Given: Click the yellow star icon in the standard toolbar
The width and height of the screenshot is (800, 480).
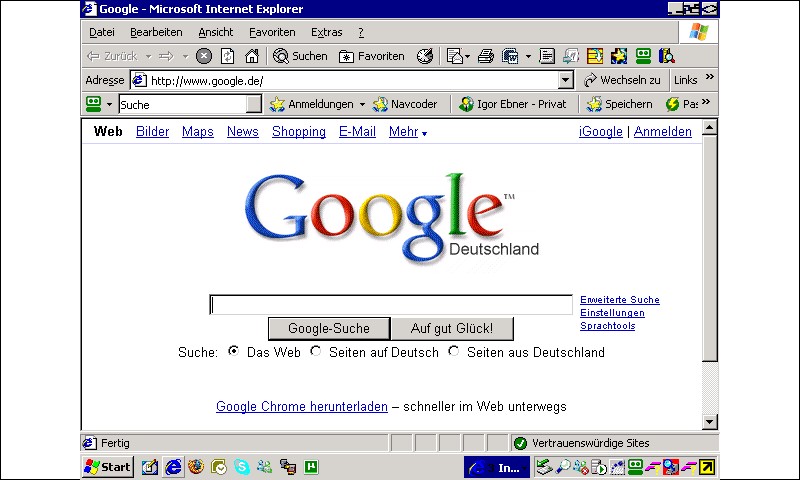Looking at the screenshot, I should point(619,56).
